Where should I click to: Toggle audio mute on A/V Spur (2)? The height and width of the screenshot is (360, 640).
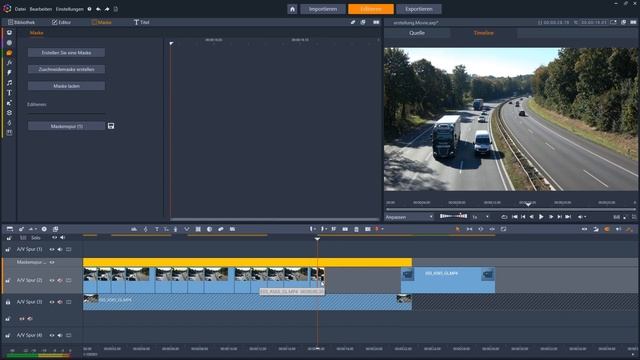point(60,280)
